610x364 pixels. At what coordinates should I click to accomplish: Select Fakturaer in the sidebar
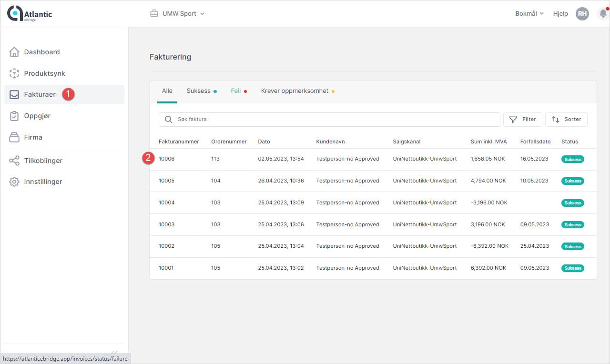click(40, 94)
